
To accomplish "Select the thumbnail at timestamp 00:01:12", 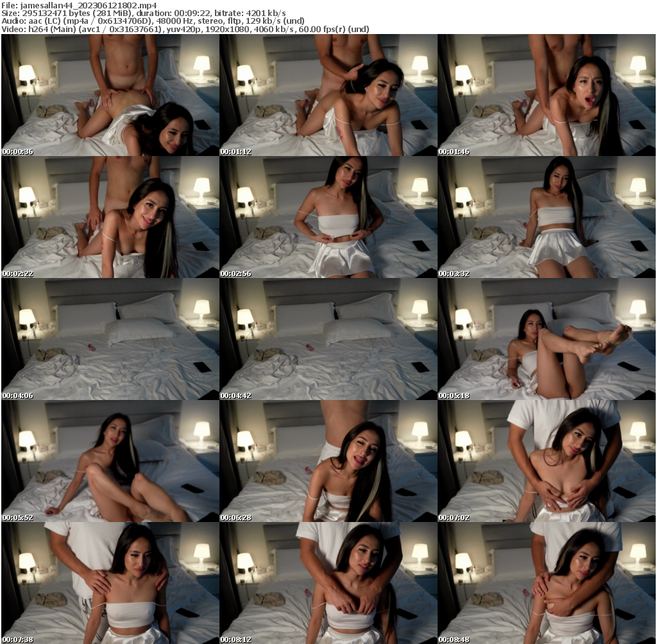I will tap(328, 95).
